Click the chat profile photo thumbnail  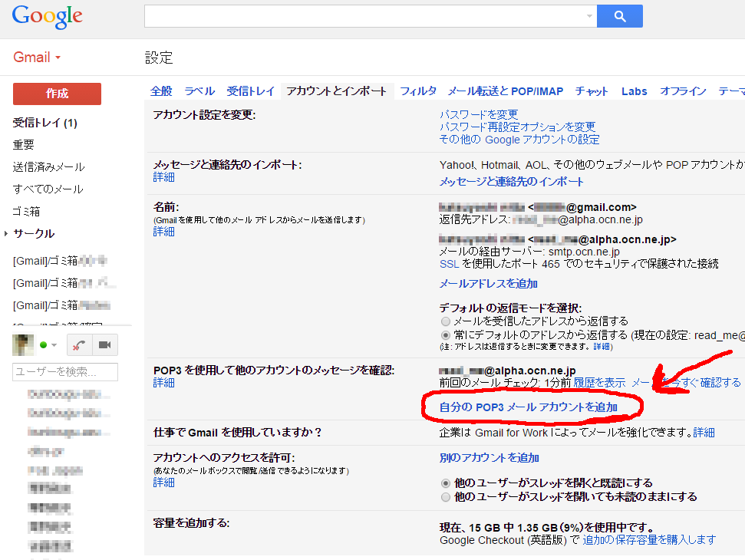tap(23, 345)
